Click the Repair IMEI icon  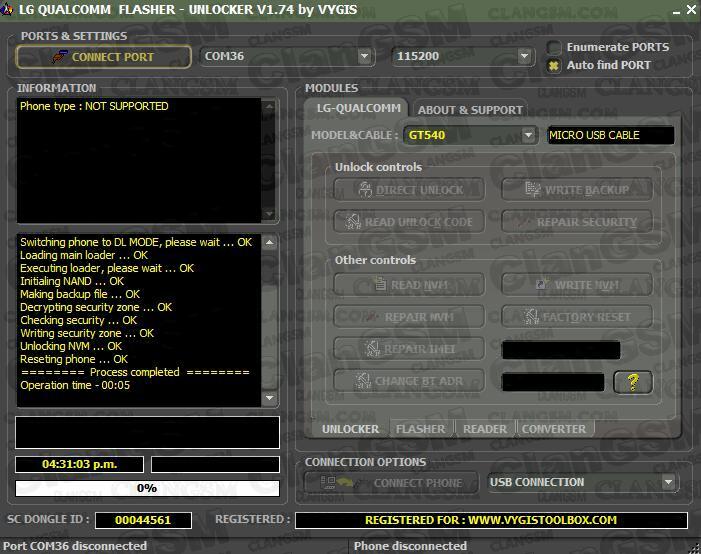[372, 348]
